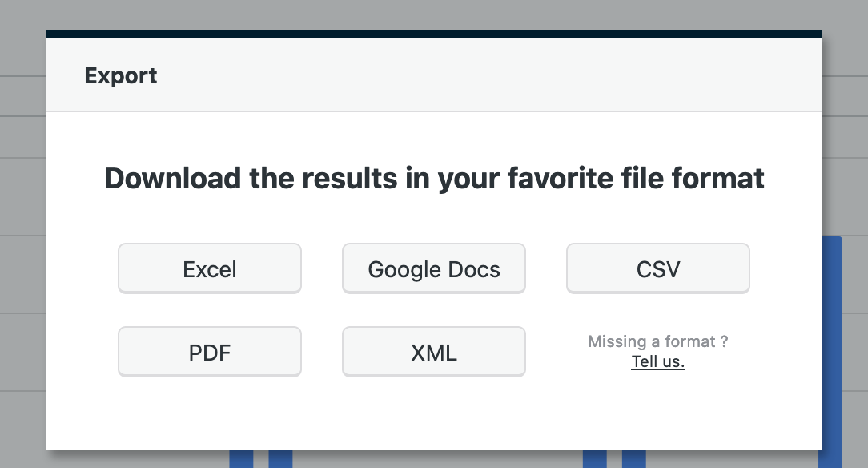Select the PDF export button
The width and height of the screenshot is (868, 468).
click(210, 352)
